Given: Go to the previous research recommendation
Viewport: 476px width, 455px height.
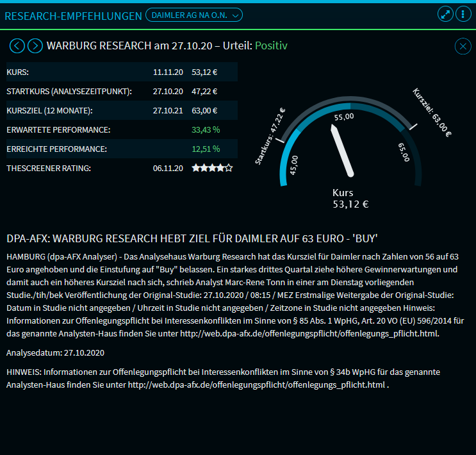Looking at the screenshot, I should coord(17,46).
